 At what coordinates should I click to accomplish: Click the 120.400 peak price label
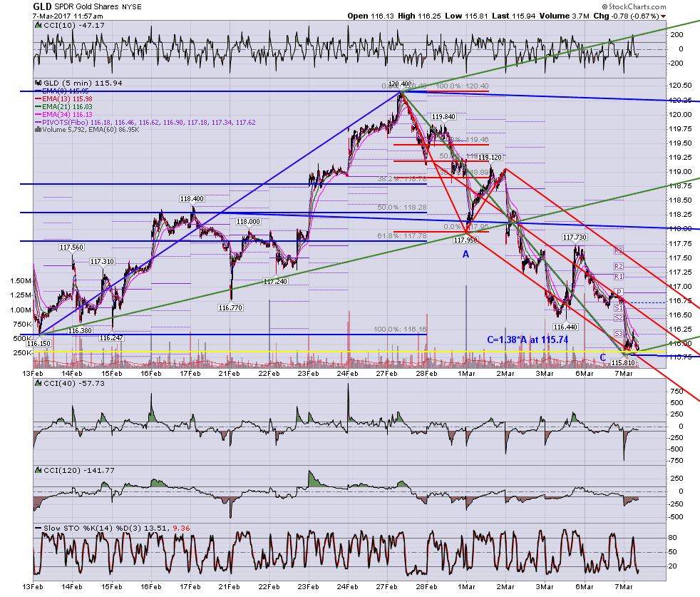[x=400, y=84]
